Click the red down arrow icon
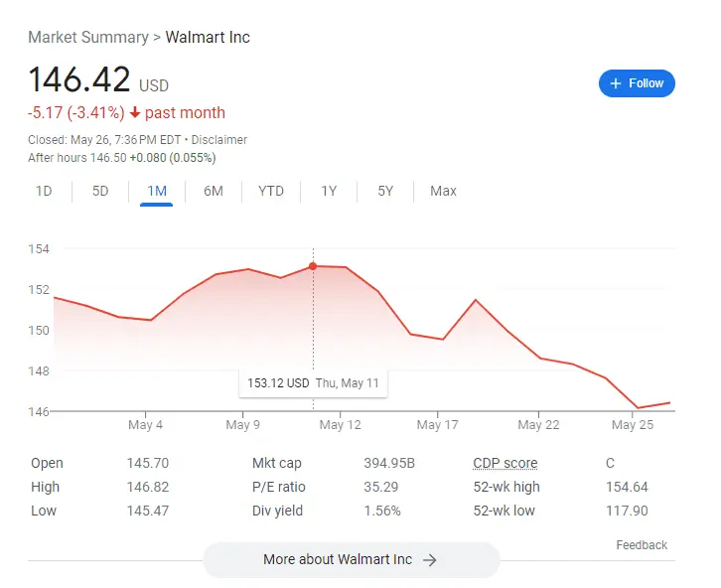 tap(135, 113)
